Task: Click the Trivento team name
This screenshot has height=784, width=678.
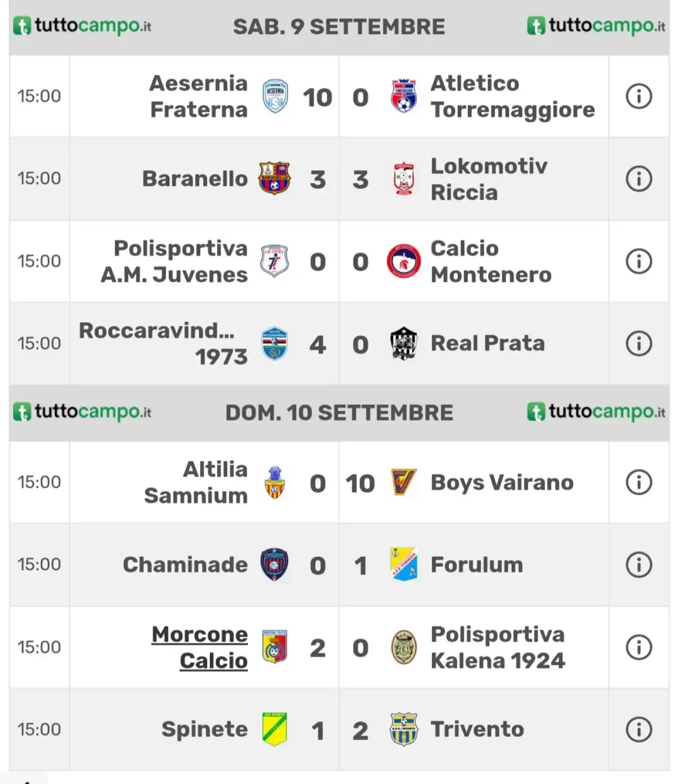Action: point(477,729)
